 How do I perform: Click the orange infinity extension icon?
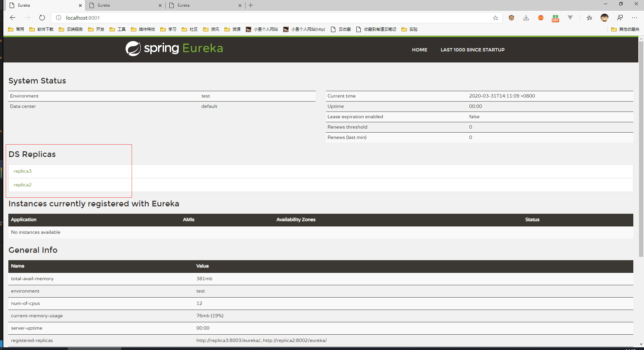click(541, 18)
